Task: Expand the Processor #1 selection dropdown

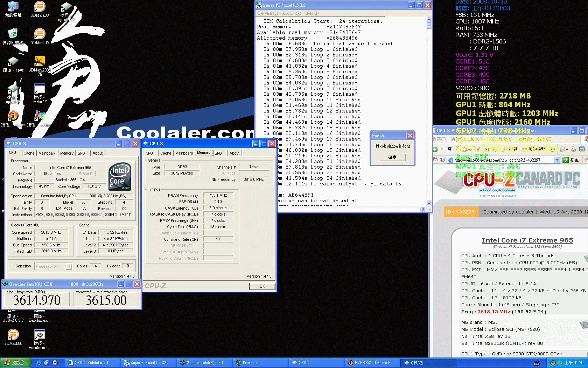Action: [x=69, y=266]
